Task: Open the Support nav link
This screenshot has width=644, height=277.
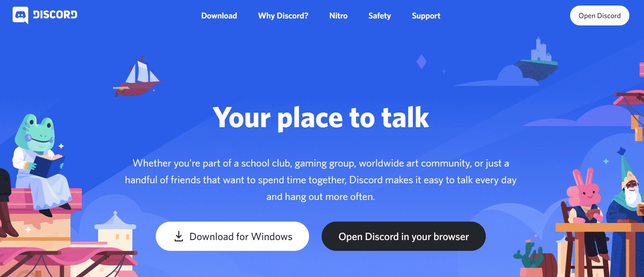Action: [426, 16]
